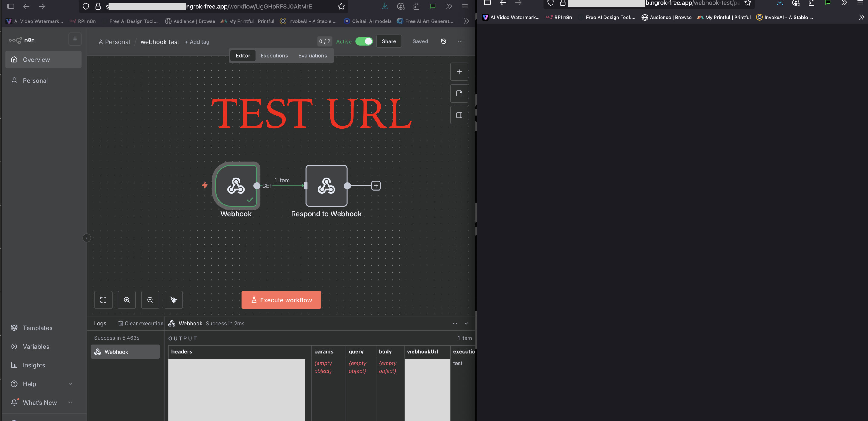Click the fit-to-view canvas icon
Screen dimensions: 868x421
pos(103,300)
